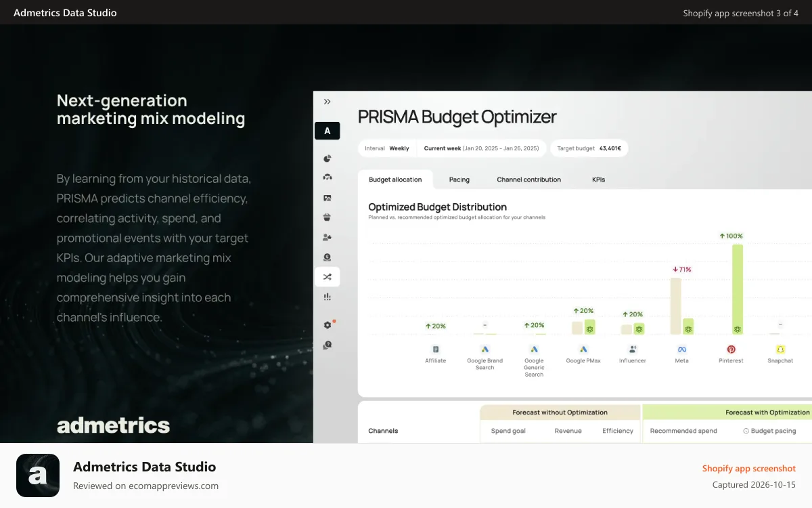
Task: Click the Affiliate channel icon
Action: 436,350
